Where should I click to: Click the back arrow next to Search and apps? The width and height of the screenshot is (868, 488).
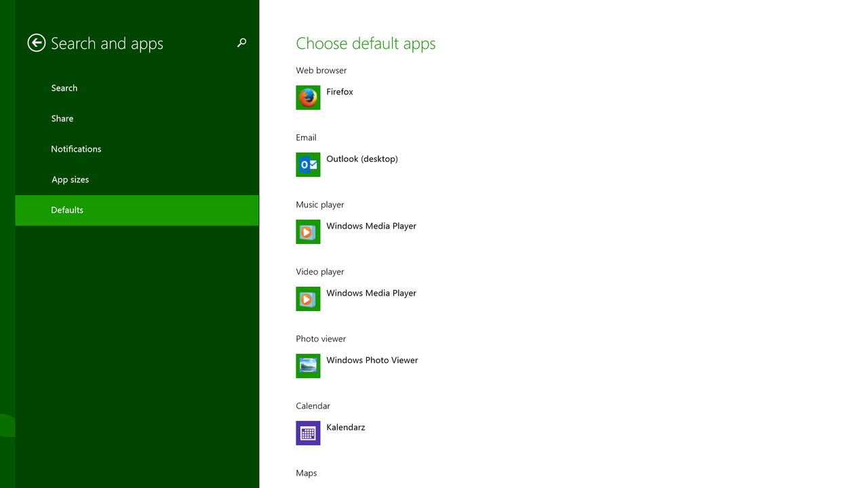point(37,43)
